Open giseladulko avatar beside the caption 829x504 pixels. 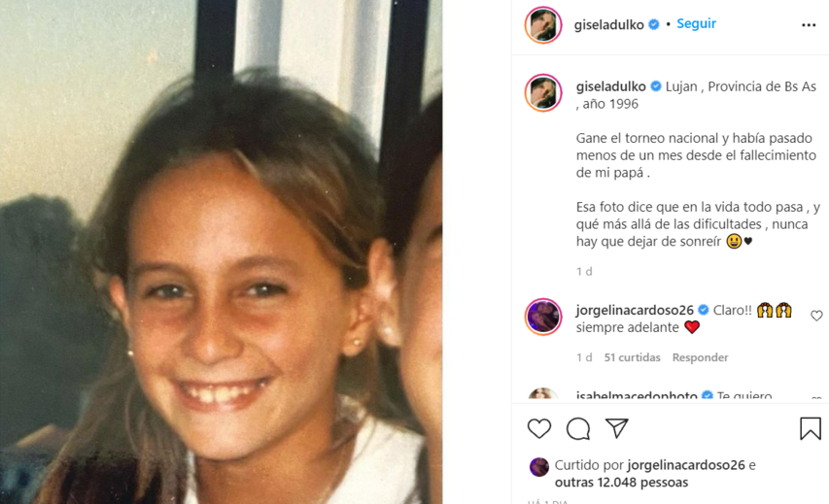pyautogui.click(x=543, y=92)
